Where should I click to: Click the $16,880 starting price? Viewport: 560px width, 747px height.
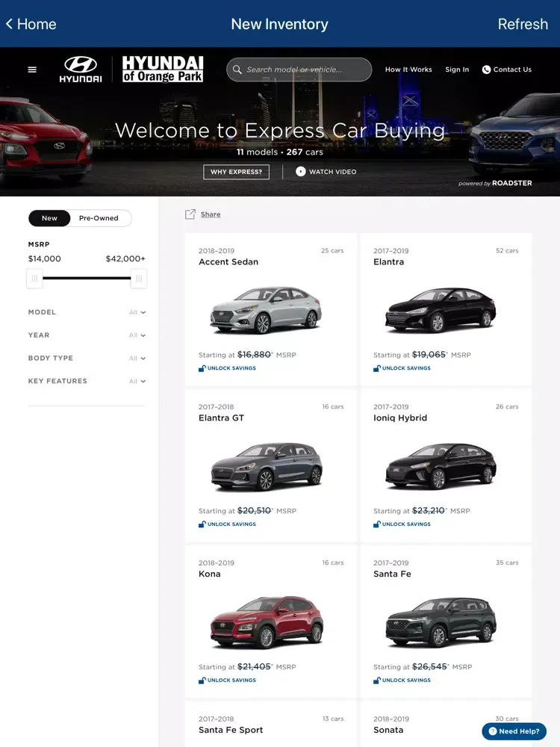click(x=255, y=354)
